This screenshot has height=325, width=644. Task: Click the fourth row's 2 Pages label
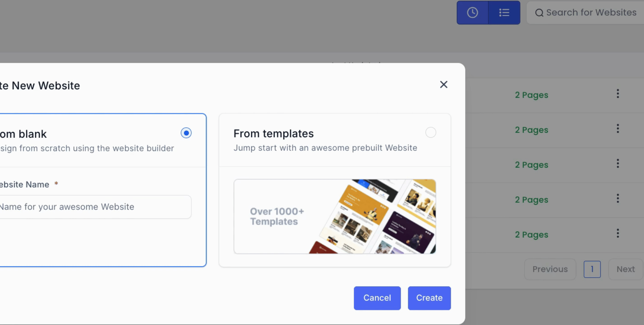[x=531, y=200]
